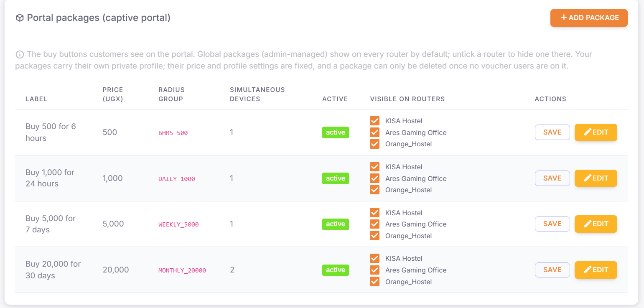Click the Radius Group column header

pos(171,94)
